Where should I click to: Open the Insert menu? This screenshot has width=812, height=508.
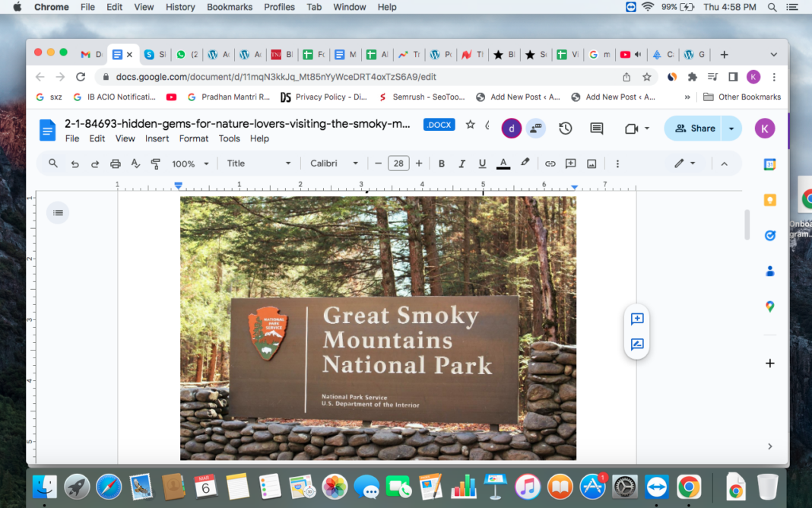point(157,138)
